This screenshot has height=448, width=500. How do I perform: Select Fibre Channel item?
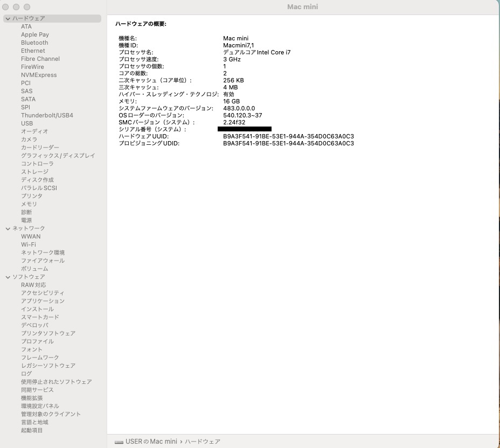(x=40, y=59)
